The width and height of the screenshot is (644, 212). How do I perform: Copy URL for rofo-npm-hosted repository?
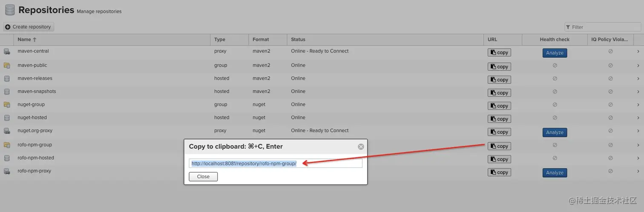click(x=499, y=159)
